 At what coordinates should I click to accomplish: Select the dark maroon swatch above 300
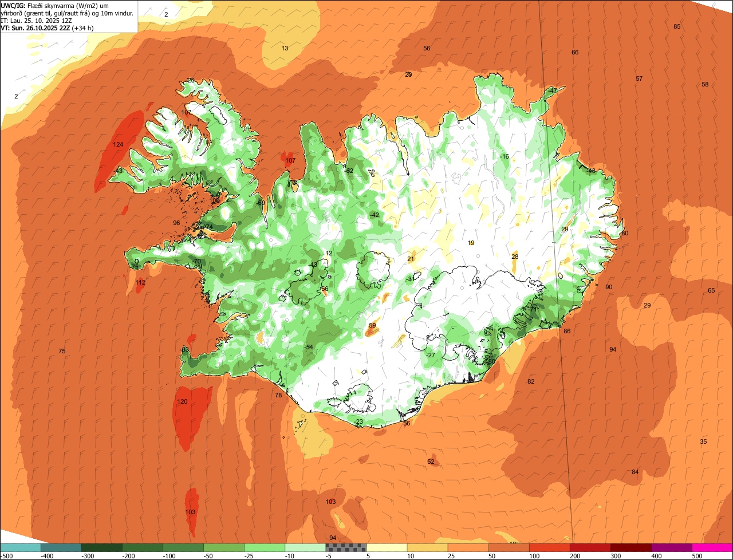point(631,548)
